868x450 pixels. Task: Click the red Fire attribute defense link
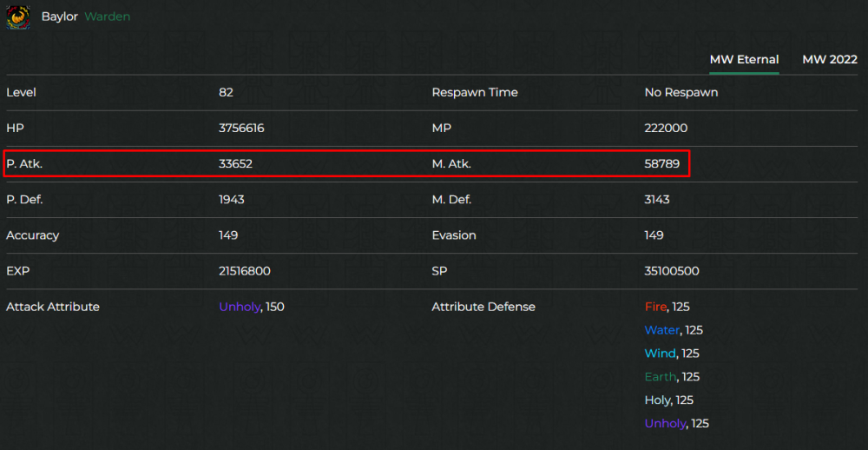pyautogui.click(x=655, y=307)
